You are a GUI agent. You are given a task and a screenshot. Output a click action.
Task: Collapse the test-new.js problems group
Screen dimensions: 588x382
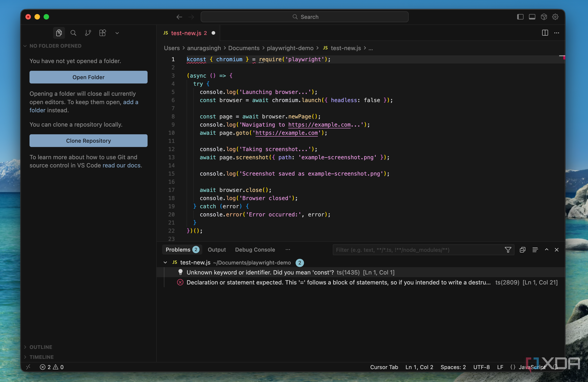[x=165, y=262]
